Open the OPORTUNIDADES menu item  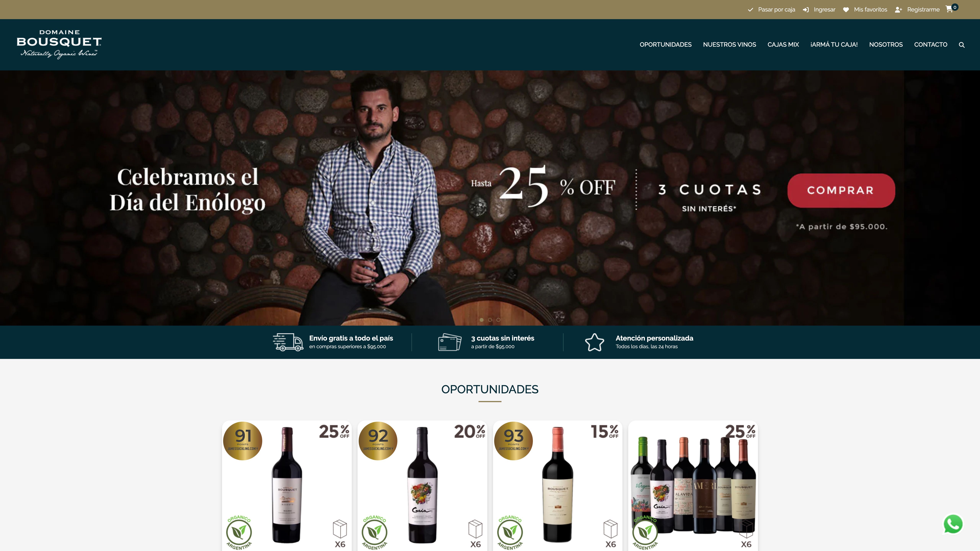pos(665,45)
